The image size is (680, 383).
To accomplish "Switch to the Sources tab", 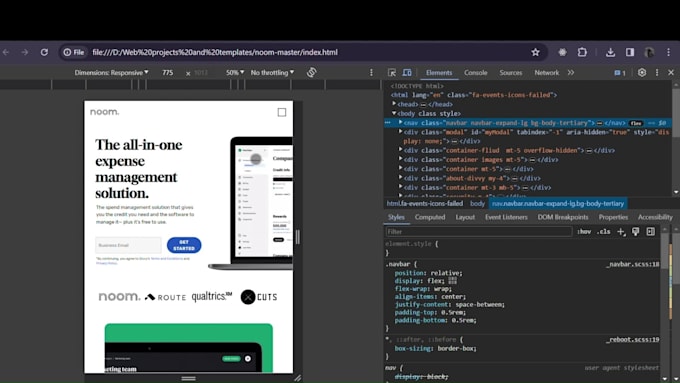I will click(x=511, y=72).
